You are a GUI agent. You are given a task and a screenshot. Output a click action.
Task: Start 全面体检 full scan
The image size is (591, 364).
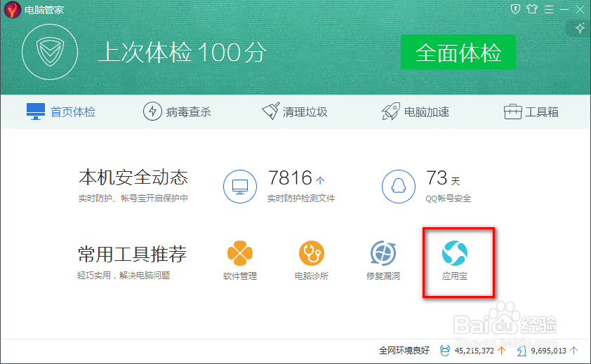point(458,52)
